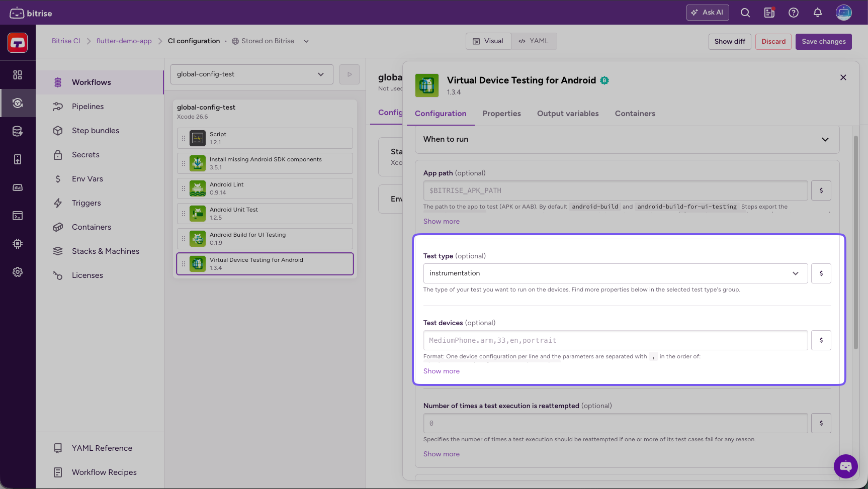Click the Test devices input field
This screenshot has height=489, width=868.
616,340
